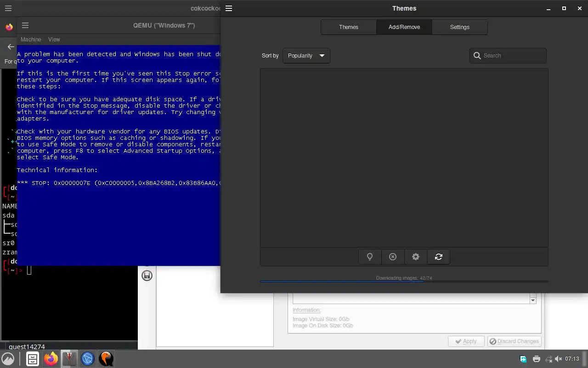Click the blue globe app in taskbar
Viewport: 588px width, 368px height.
pos(88,359)
